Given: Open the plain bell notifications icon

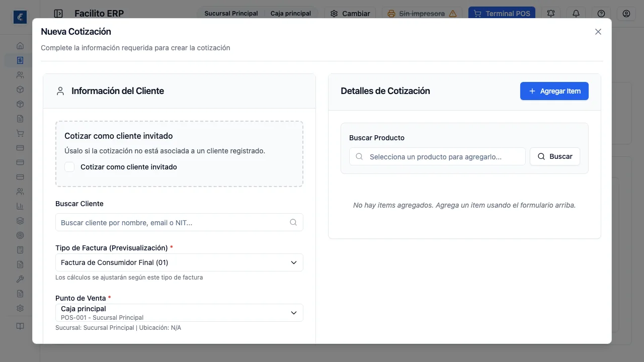Looking at the screenshot, I should pyautogui.click(x=576, y=14).
